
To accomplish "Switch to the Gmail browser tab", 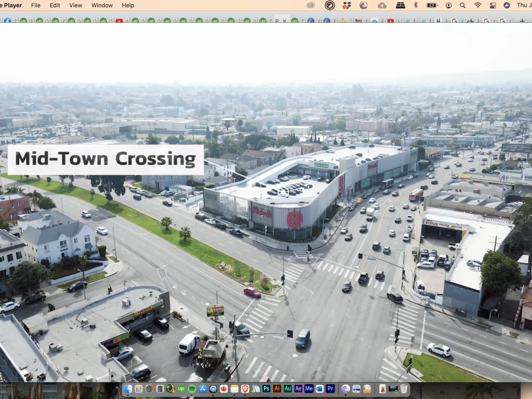I will point(358,21).
